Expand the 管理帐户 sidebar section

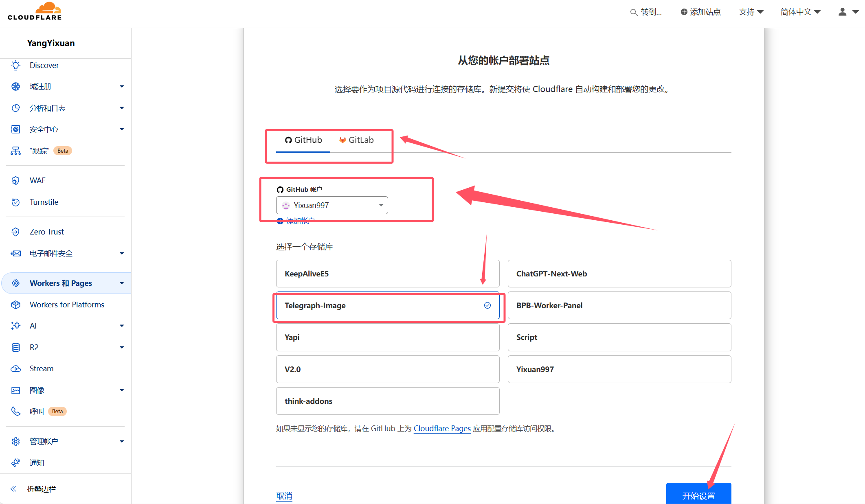coord(122,441)
